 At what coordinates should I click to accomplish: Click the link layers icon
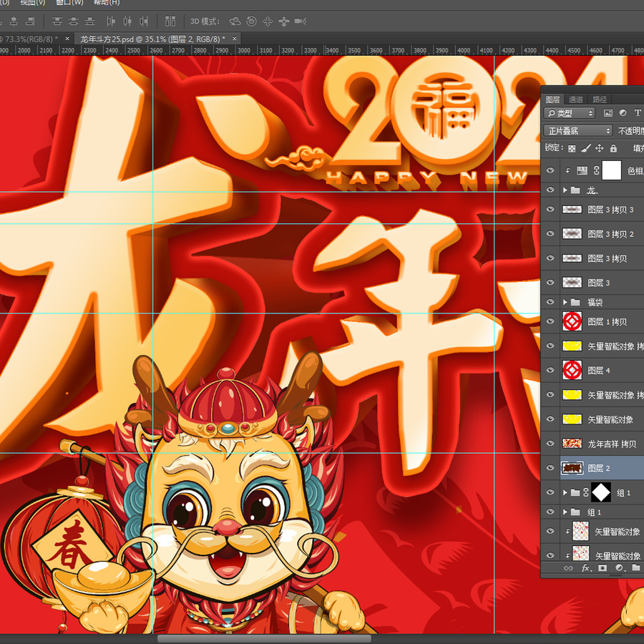[x=568, y=568]
